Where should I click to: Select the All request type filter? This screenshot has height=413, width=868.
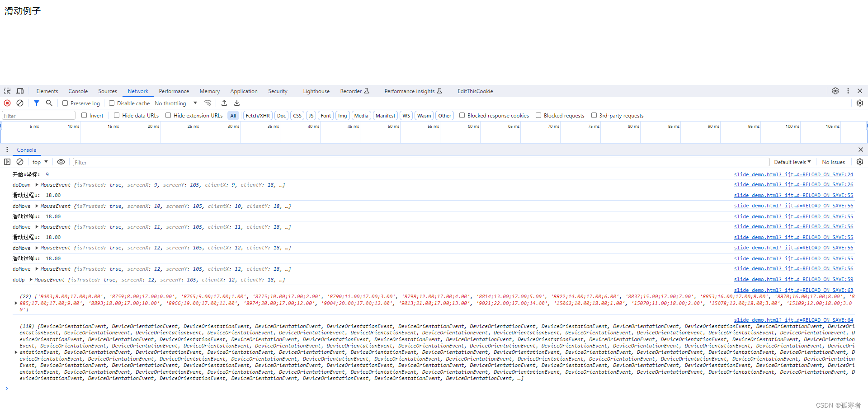pyautogui.click(x=233, y=116)
